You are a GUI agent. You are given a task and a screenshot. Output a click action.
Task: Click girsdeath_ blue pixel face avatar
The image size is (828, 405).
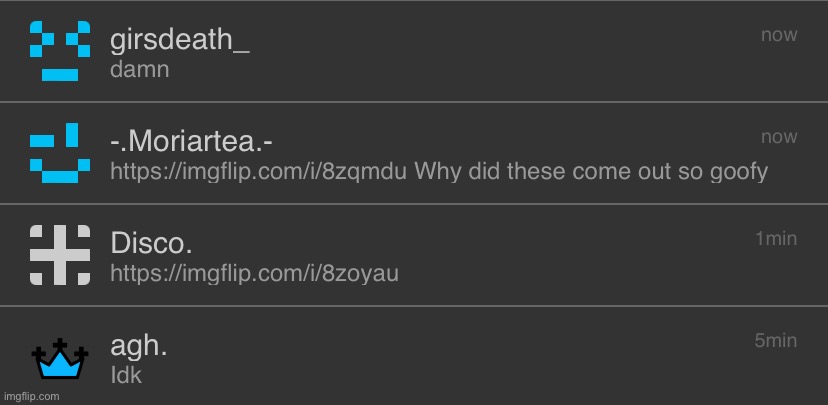[x=60, y=51]
